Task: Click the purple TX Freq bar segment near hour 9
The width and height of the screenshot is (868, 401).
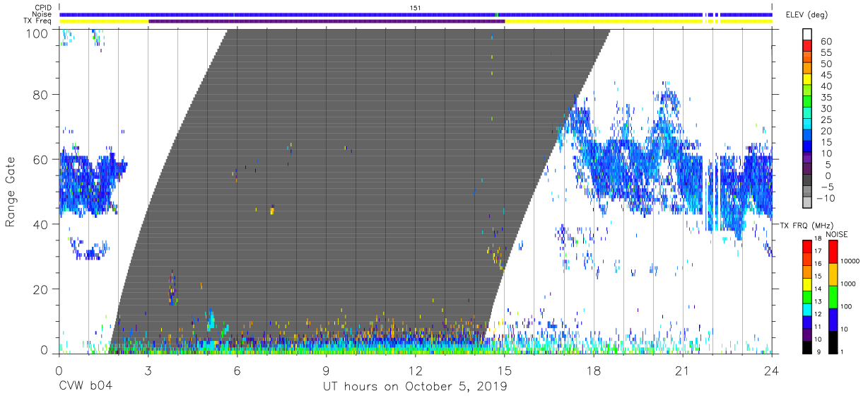Action: (327, 21)
